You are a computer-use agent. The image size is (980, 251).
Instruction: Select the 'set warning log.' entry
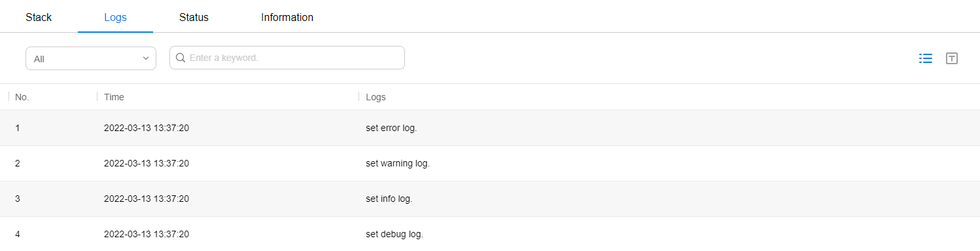(398, 163)
